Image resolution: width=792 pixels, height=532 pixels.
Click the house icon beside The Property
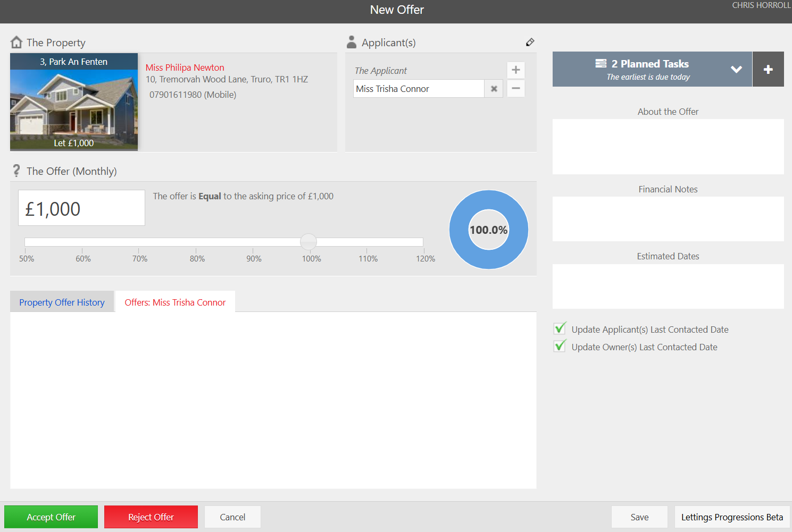[16, 42]
